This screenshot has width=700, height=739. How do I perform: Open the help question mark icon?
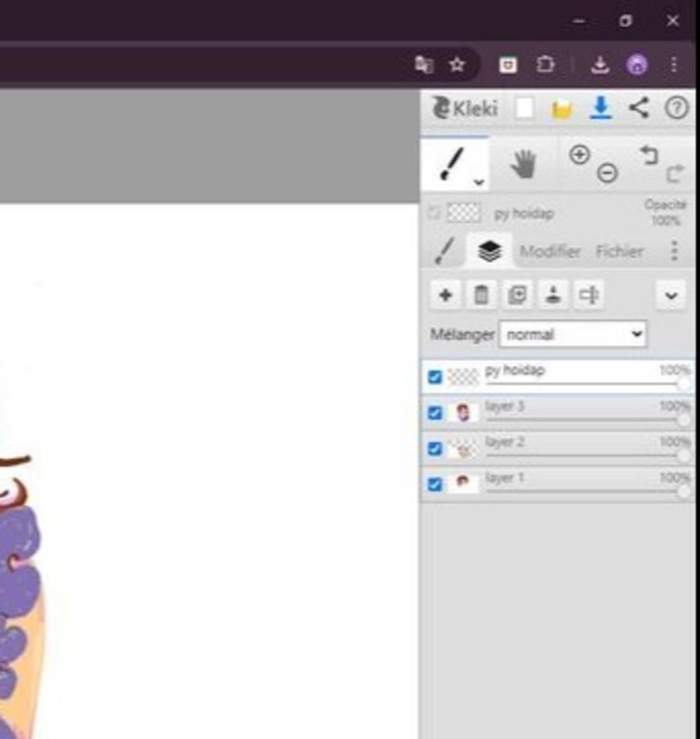677,108
